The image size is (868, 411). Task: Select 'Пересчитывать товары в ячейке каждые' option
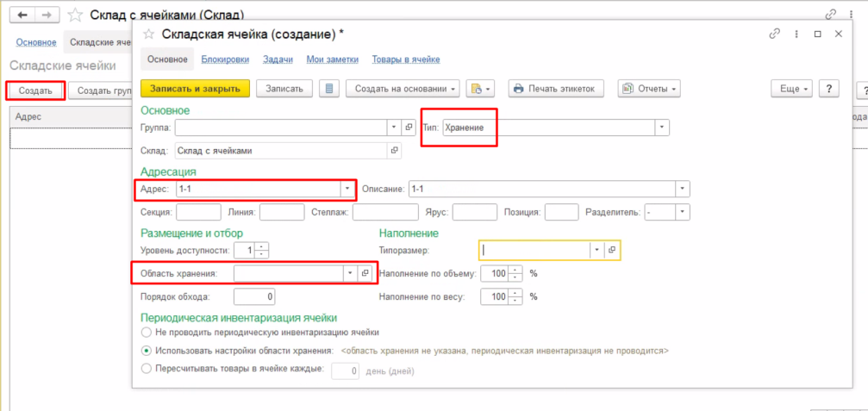click(x=145, y=369)
